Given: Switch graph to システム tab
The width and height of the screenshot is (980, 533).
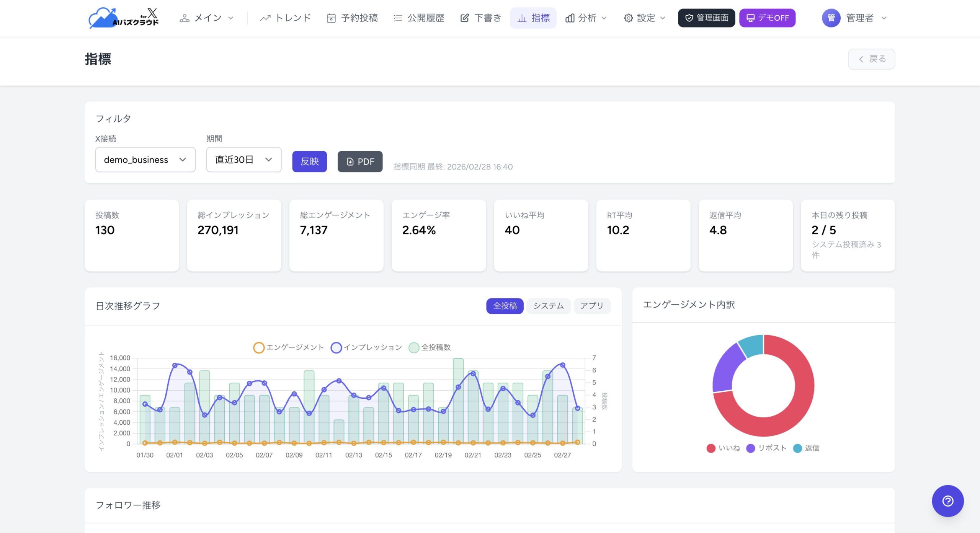Looking at the screenshot, I should tap(548, 306).
